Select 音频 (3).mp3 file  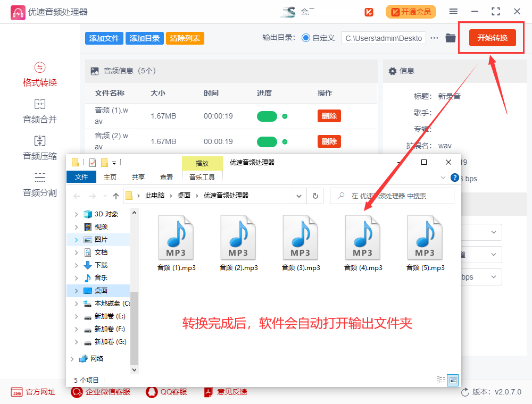[x=301, y=243]
